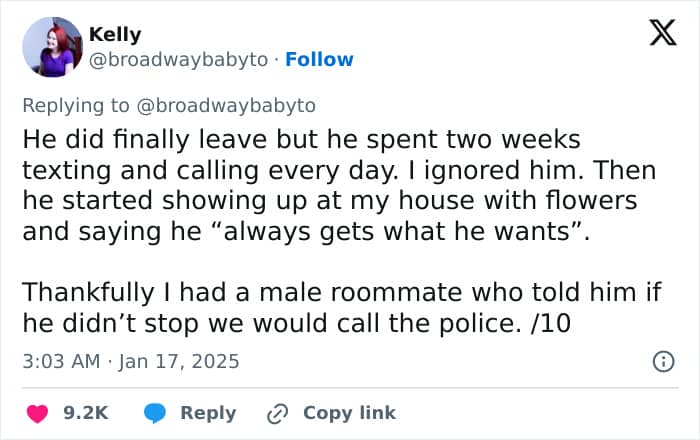700x440 pixels.
Task: Click the blue reply speech bubble icon
Action: [155, 413]
